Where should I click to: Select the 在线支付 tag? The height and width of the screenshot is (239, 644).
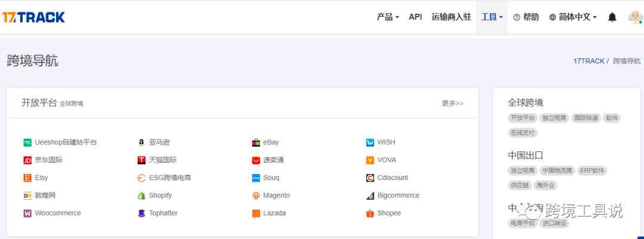(x=522, y=133)
